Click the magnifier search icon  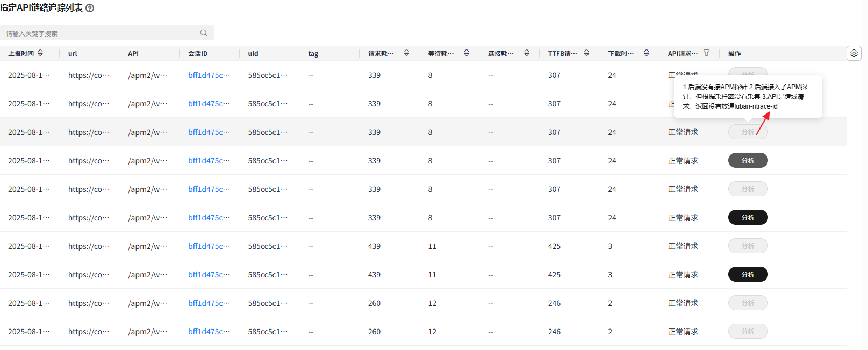pyautogui.click(x=204, y=33)
